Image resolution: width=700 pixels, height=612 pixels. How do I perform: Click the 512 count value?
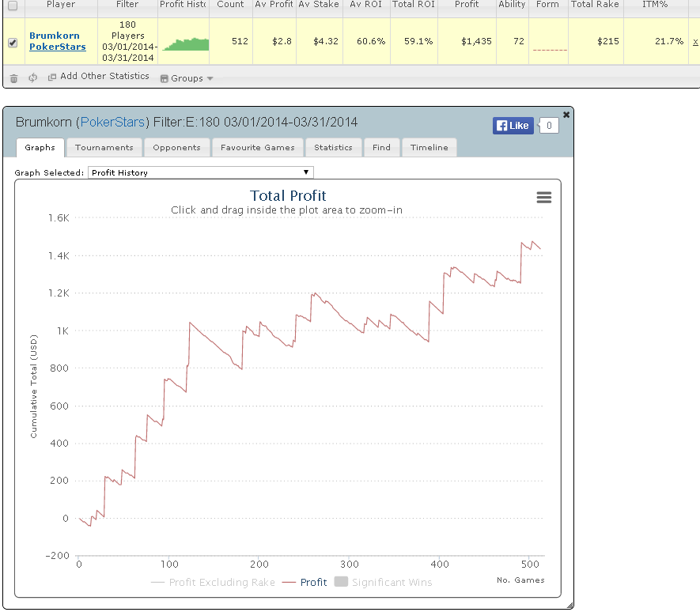tap(240, 42)
